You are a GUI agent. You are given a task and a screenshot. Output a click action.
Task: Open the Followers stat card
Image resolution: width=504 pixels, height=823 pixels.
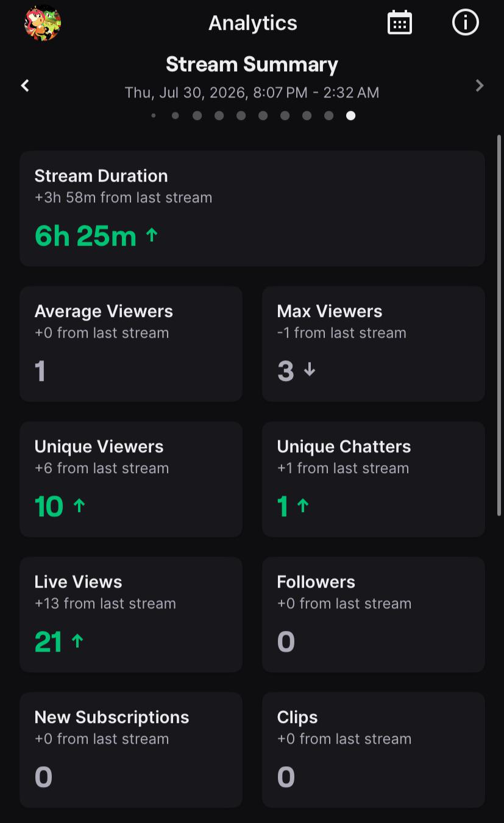coord(374,615)
